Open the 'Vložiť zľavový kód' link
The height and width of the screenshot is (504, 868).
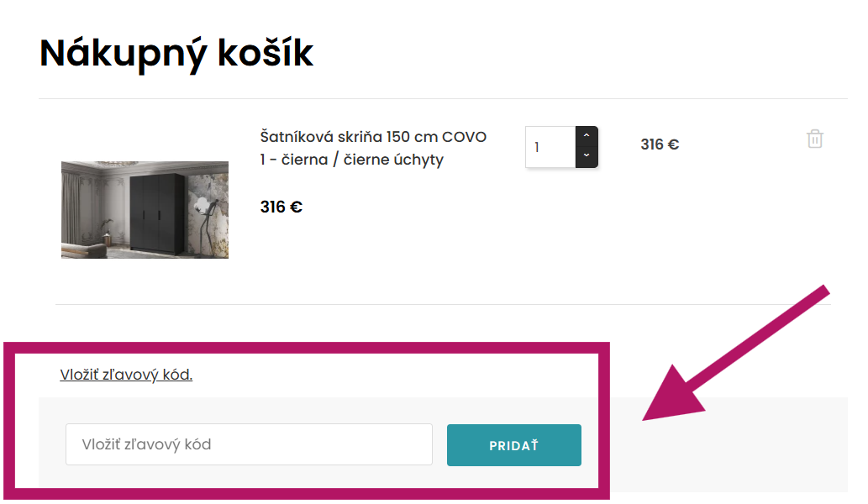[126, 374]
